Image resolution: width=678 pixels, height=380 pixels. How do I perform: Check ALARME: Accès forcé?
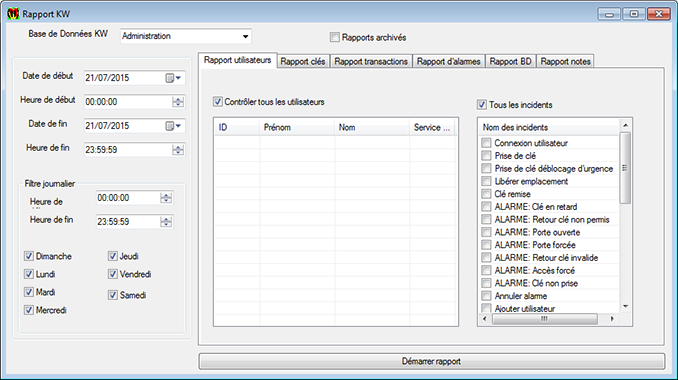pos(486,270)
